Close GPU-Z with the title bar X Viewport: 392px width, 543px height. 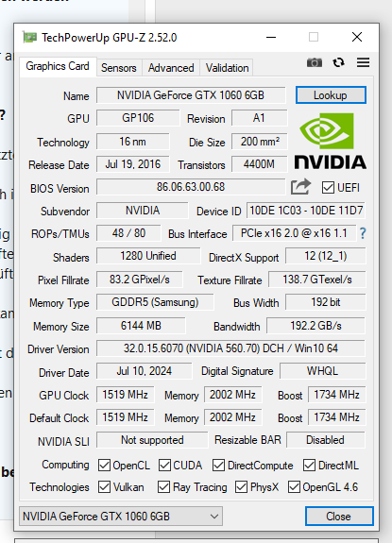pyautogui.click(x=357, y=37)
